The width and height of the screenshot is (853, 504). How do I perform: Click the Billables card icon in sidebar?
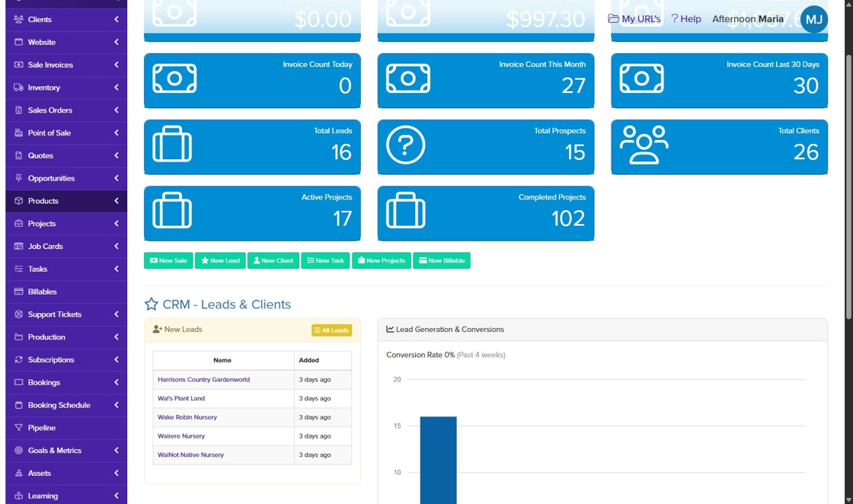click(18, 292)
